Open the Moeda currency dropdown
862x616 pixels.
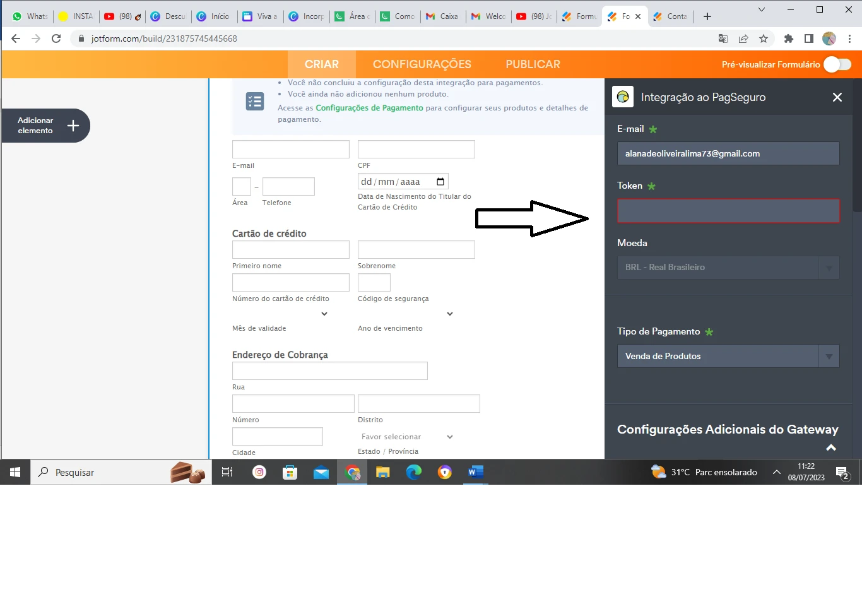[x=829, y=267]
